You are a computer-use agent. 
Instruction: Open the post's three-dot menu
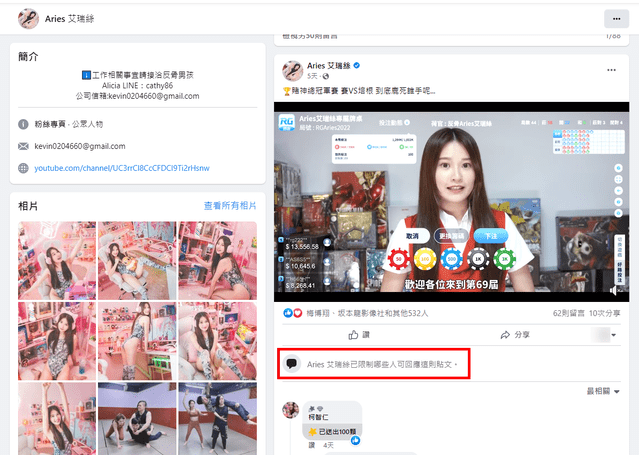click(611, 70)
